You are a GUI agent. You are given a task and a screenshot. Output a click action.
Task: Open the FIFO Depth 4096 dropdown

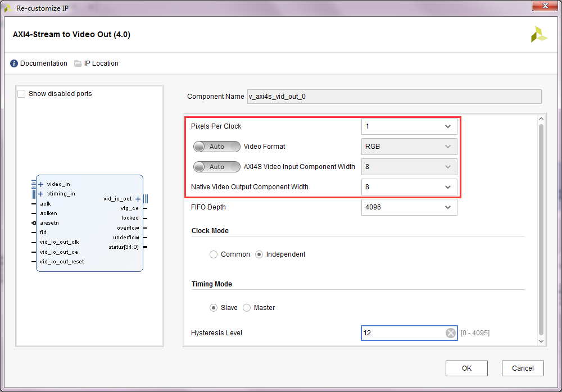[409, 207]
